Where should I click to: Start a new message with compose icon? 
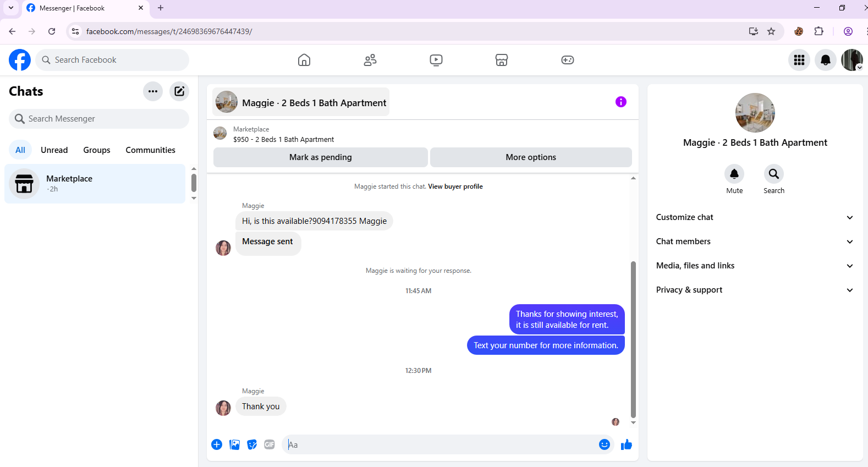pyautogui.click(x=179, y=91)
